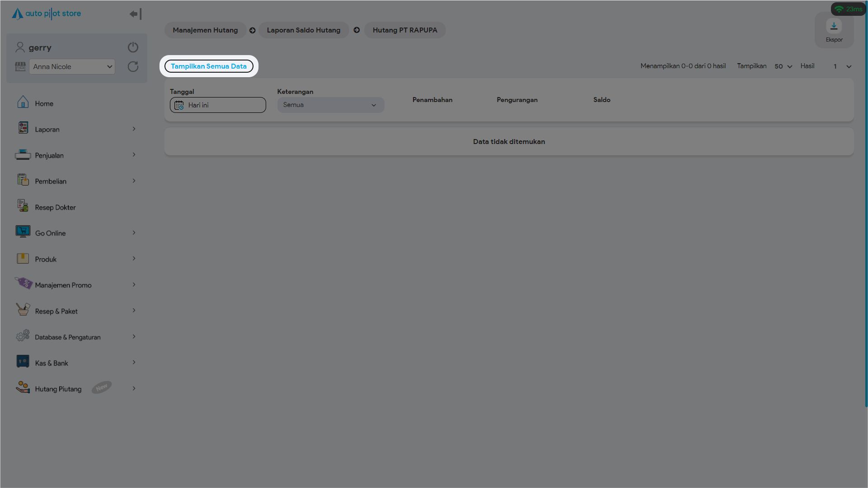868x488 pixels.
Task: Click the refresh icon beside store selector
Action: click(133, 67)
